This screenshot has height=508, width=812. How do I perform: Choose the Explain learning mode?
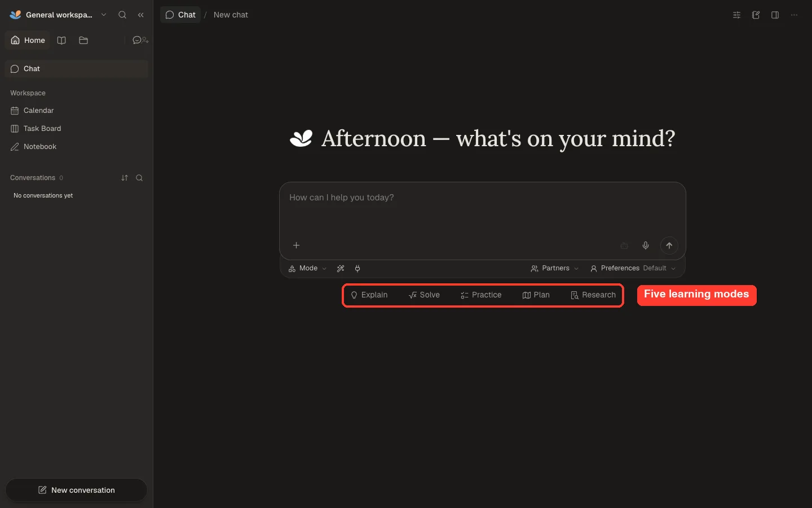pyautogui.click(x=369, y=295)
